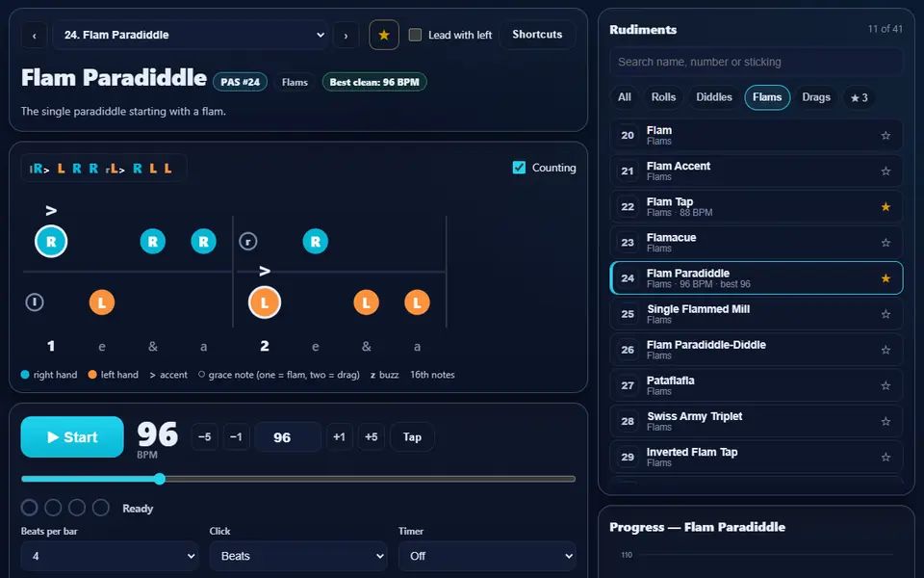This screenshot has height=578, width=924.
Task: Start the metronome playback
Action: point(72,437)
